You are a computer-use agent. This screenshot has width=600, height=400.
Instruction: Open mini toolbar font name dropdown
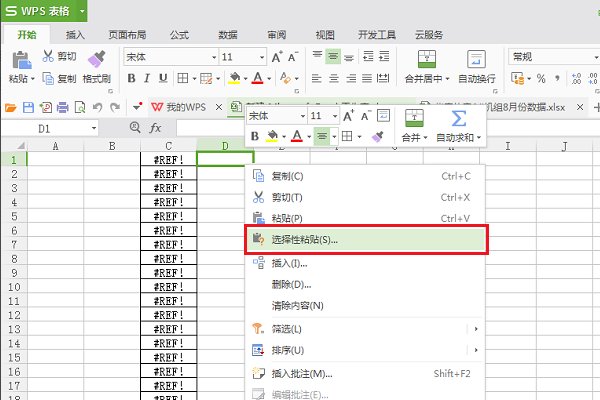pyautogui.click(x=303, y=116)
